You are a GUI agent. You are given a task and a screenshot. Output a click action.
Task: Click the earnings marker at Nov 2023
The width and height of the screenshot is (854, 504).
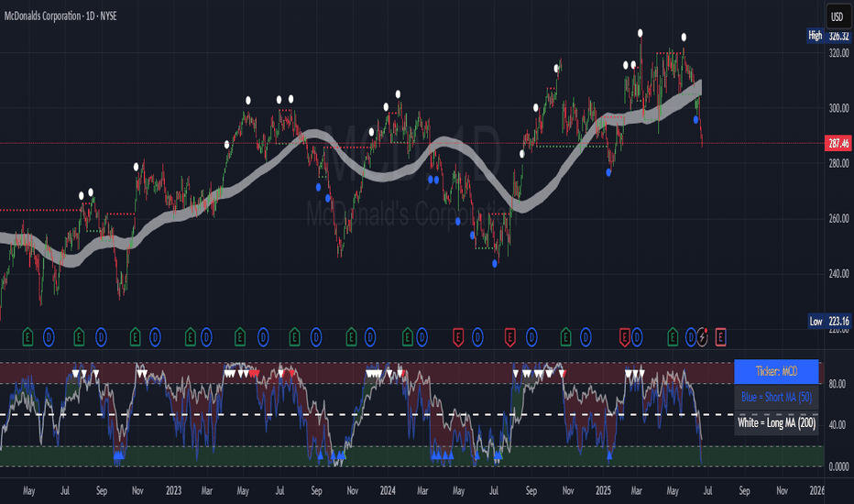point(351,338)
